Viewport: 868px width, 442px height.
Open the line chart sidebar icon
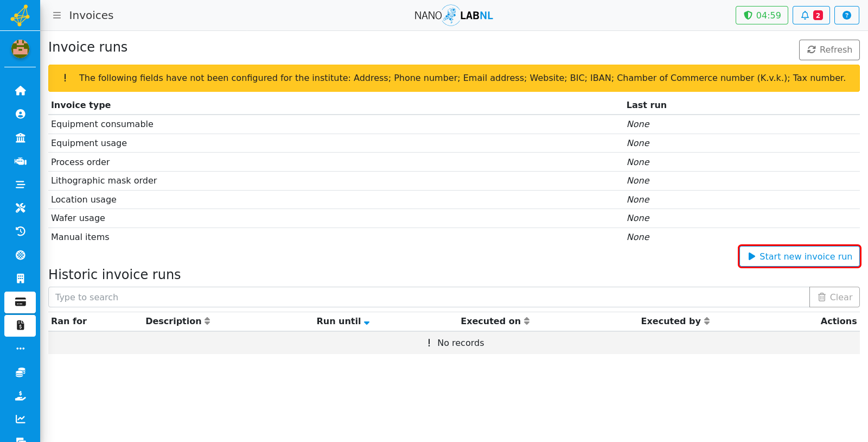tap(20, 419)
